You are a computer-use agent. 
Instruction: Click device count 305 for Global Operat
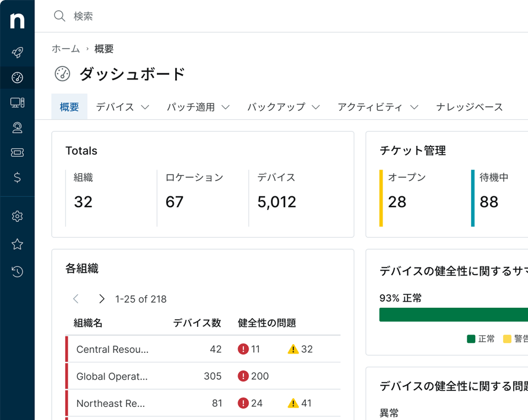point(213,376)
